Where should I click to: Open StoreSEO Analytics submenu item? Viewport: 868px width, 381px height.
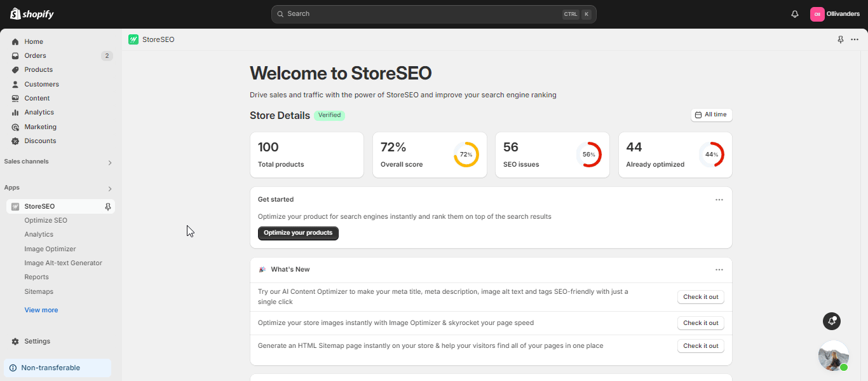pyautogui.click(x=39, y=235)
